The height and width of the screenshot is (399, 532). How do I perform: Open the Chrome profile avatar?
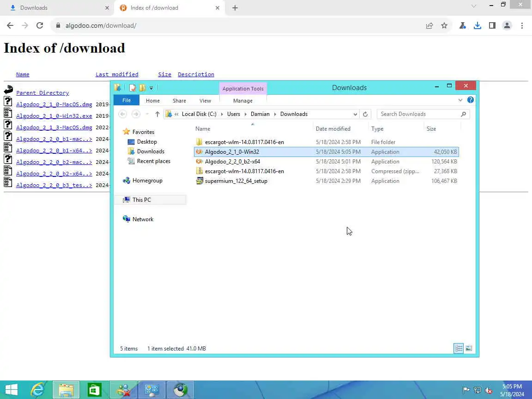[x=507, y=25]
